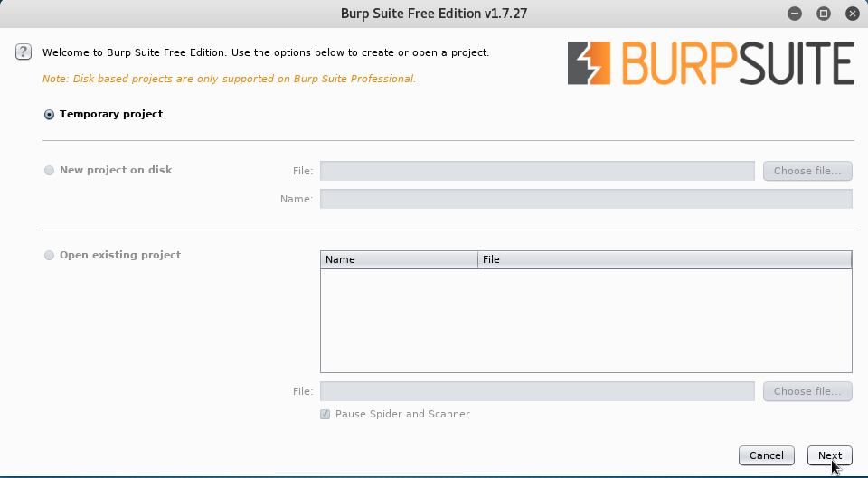Image resolution: width=868 pixels, height=478 pixels.
Task: Click the empty existing projects list area
Action: 586,320
